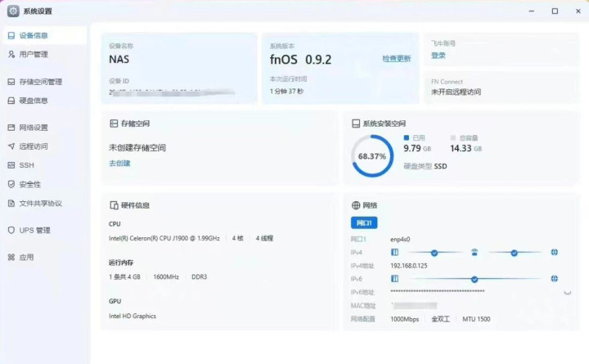Click 去创建 to create storage

tap(119, 164)
